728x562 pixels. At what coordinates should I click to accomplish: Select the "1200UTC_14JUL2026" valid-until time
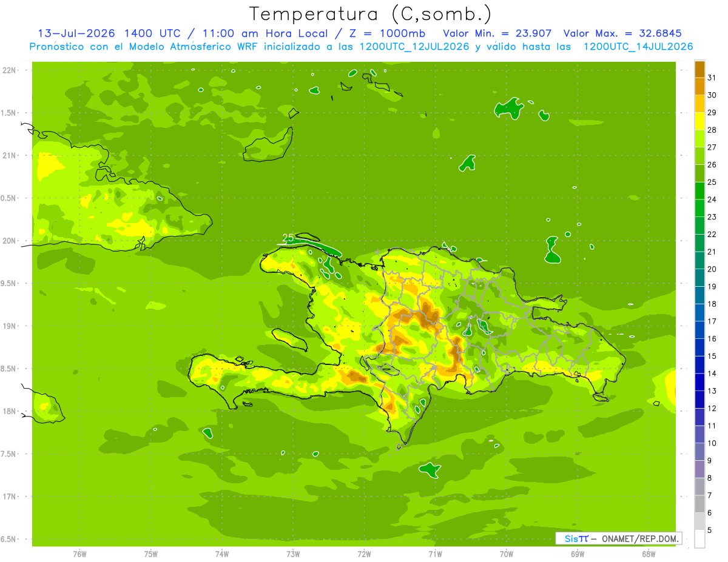point(638,47)
